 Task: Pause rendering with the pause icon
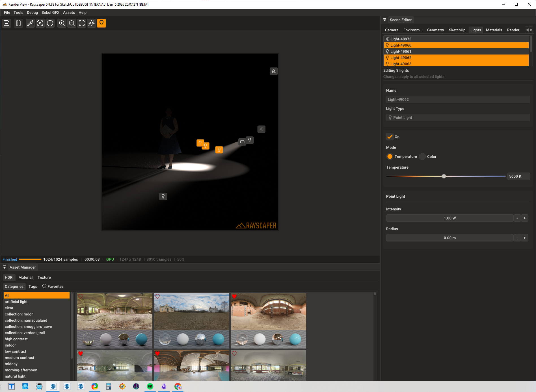(x=18, y=23)
